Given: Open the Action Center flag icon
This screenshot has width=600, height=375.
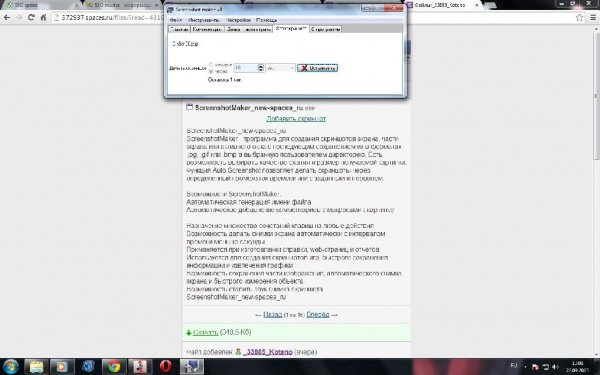Looking at the screenshot, I should click(535, 367).
